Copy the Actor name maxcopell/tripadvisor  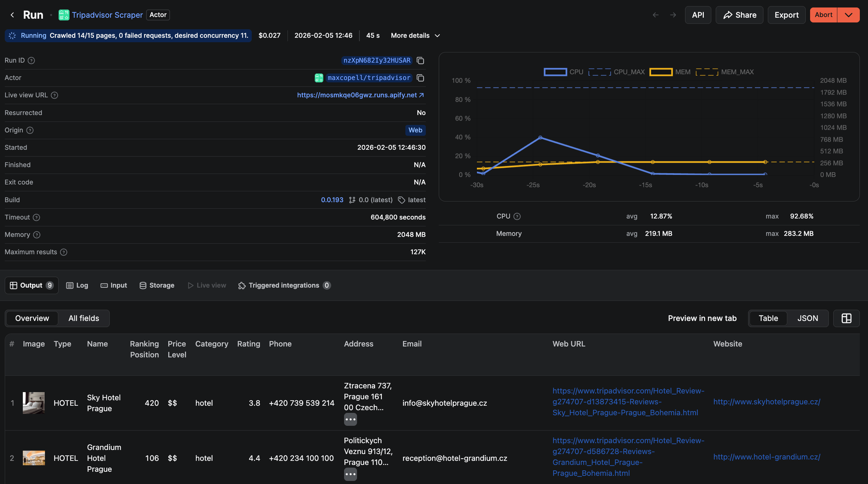click(420, 78)
